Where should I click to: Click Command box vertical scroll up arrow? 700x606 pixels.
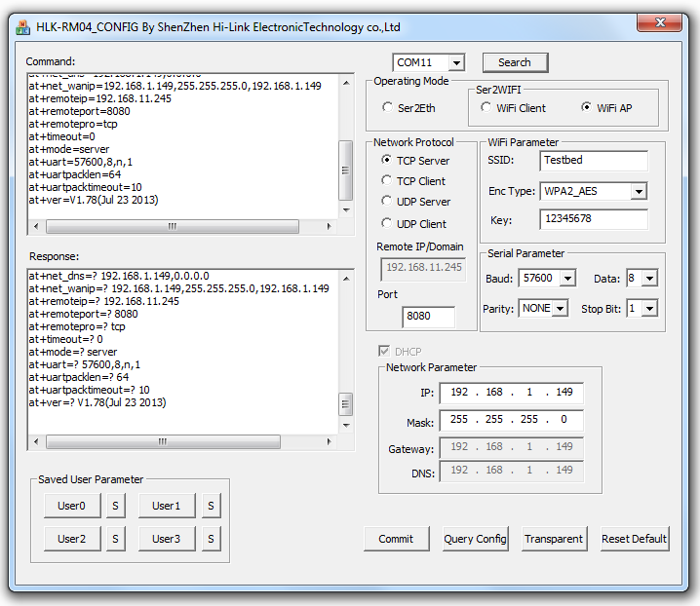coord(346,83)
